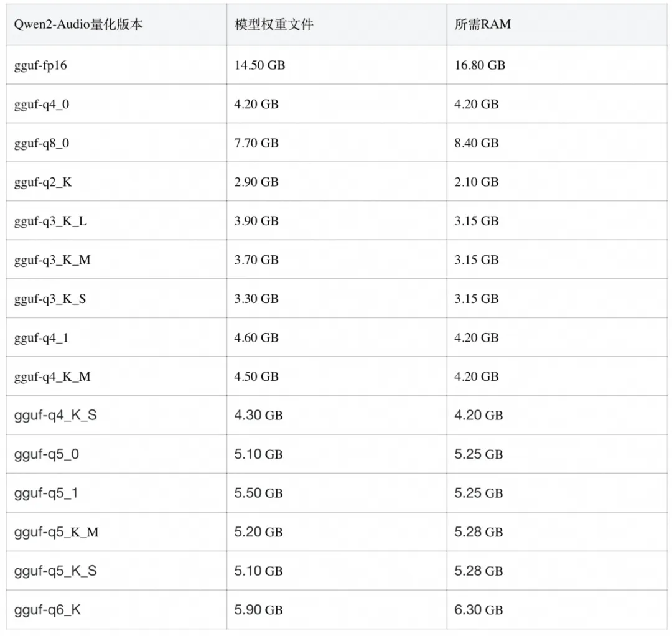Select the 2.10 GB RAM cell

477,182
